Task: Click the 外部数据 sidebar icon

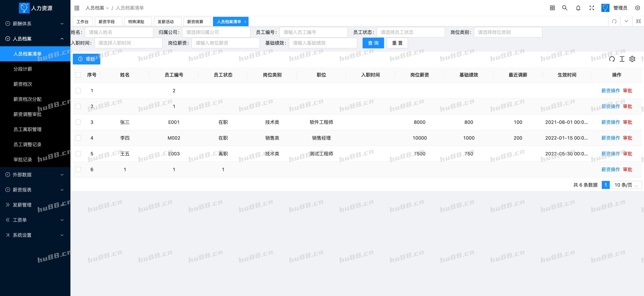Action: pyautogui.click(x=8, y=175)
